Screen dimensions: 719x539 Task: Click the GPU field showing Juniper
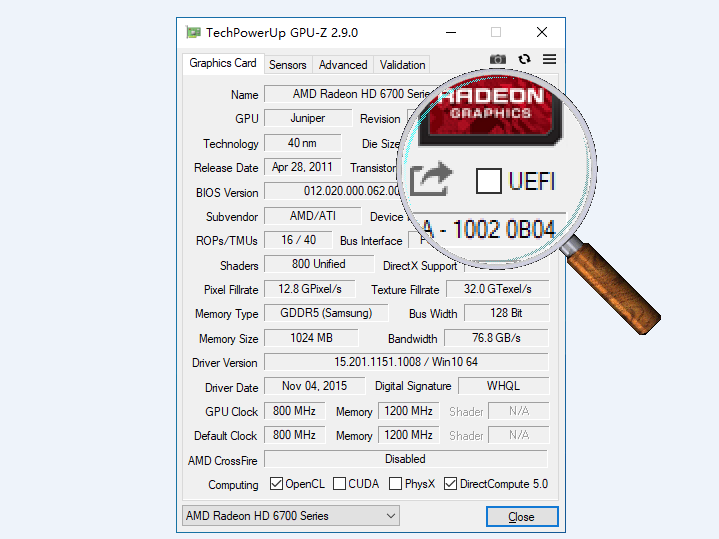pyautogui.click(x=308, y=118)
